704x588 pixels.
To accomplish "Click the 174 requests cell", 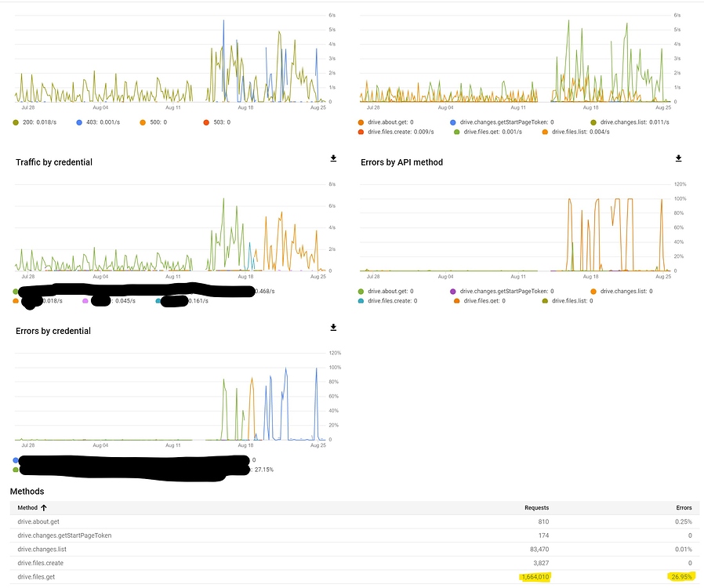I will pyautogui.click(x=543, y=535).
